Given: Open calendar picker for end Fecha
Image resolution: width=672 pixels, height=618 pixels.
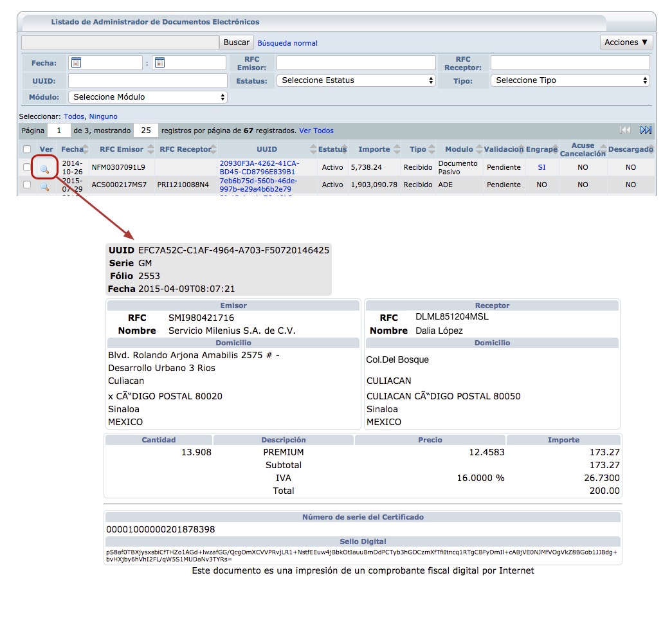Looking at the screenshot, I should 160,62.
